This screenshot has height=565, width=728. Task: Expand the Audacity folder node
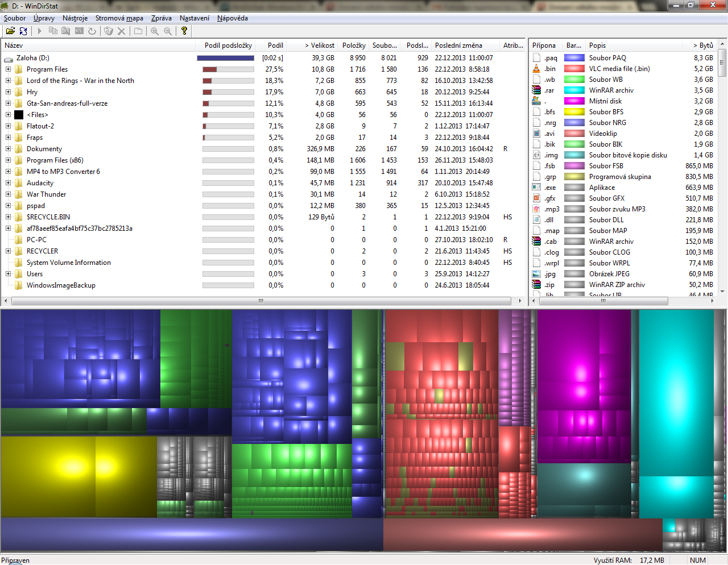8,183
